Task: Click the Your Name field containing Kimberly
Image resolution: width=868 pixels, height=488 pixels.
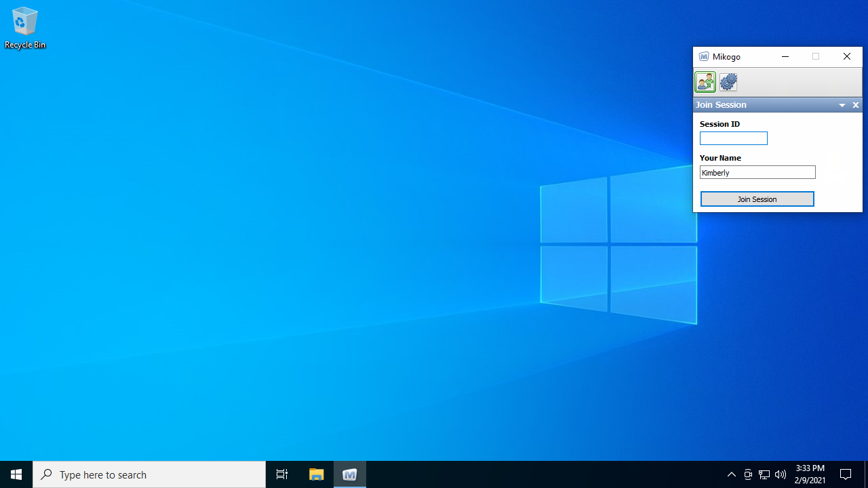Action: 757,173
